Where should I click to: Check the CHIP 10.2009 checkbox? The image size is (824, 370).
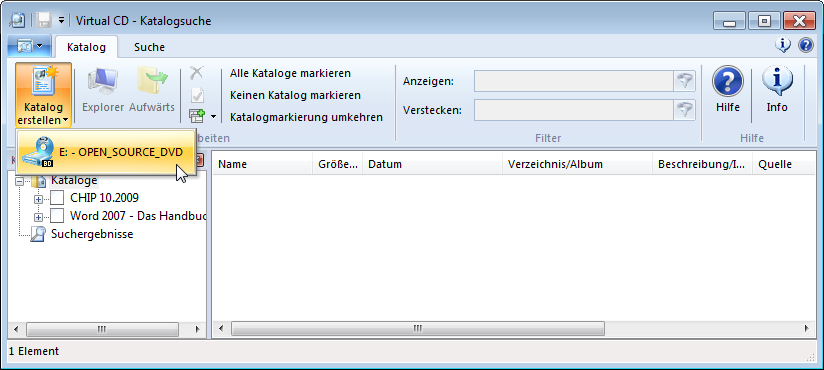tap(57, 198)
